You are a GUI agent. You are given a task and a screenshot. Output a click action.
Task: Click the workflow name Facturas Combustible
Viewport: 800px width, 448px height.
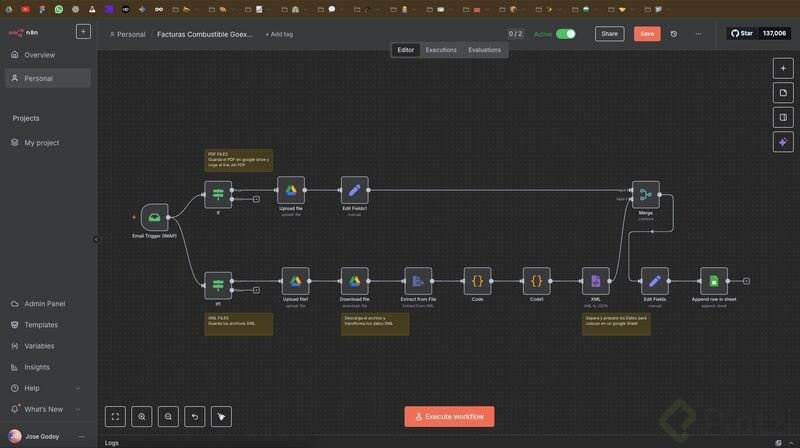(205, 34)
